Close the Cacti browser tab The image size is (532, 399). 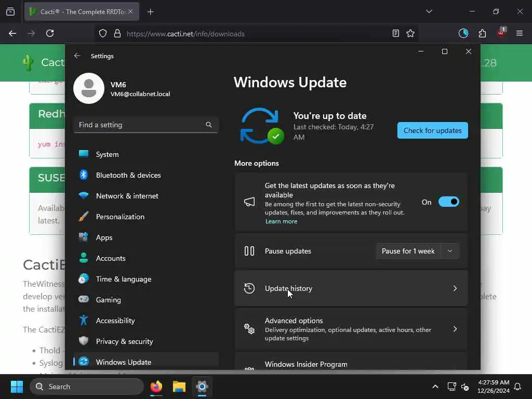(x=130, y=11)
